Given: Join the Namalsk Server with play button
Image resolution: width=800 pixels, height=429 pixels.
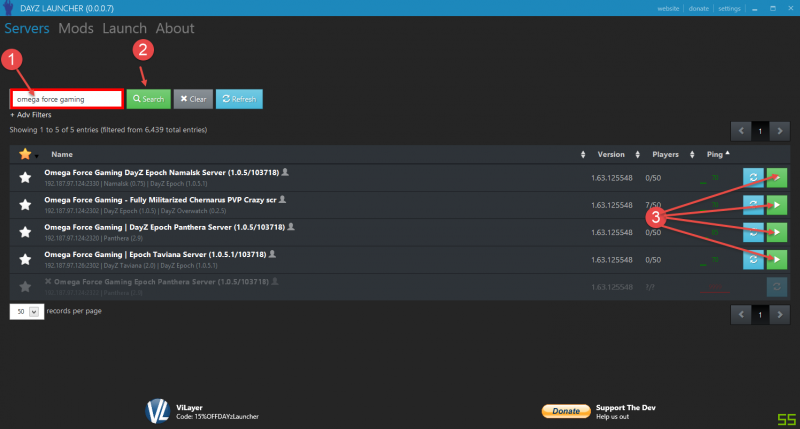Looking at the screenshot, I should pyautogui.click(x=777, y=178).
